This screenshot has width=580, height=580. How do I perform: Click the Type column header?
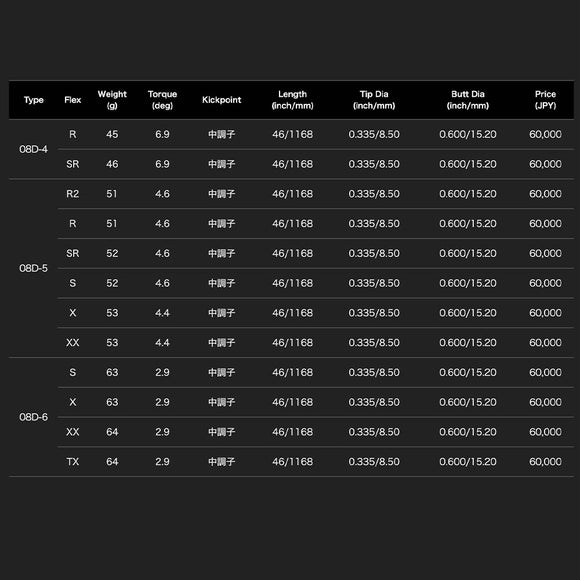tap(34, 100)
